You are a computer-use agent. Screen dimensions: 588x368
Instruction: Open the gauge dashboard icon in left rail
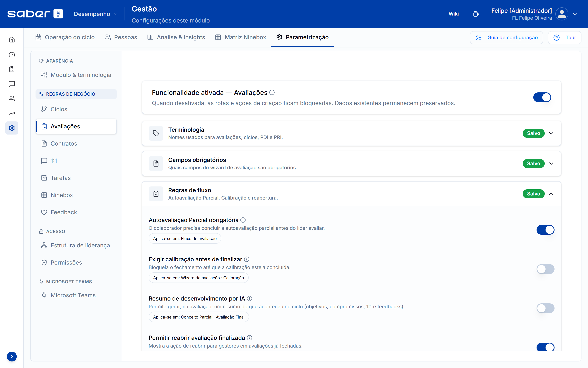12,54
